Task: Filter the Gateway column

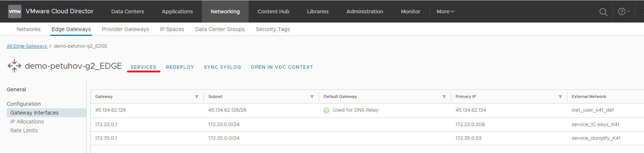Action: click(197, 97)
